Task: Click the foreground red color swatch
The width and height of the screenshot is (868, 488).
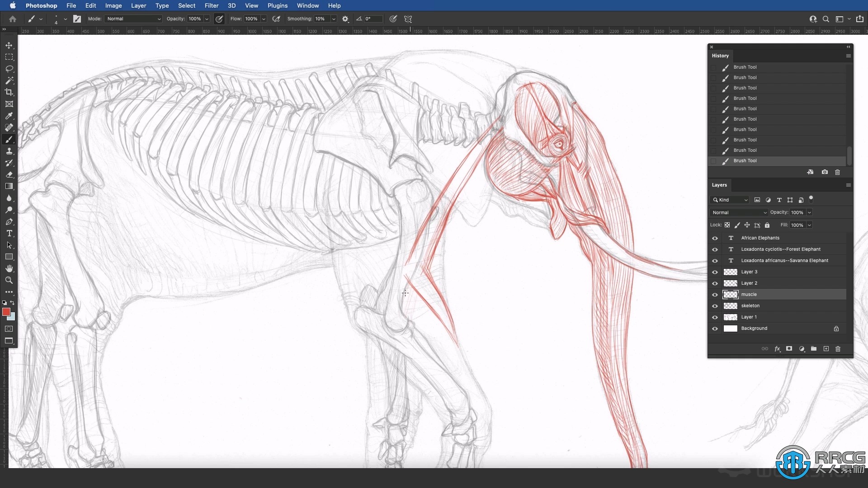Action: (6, 312)
